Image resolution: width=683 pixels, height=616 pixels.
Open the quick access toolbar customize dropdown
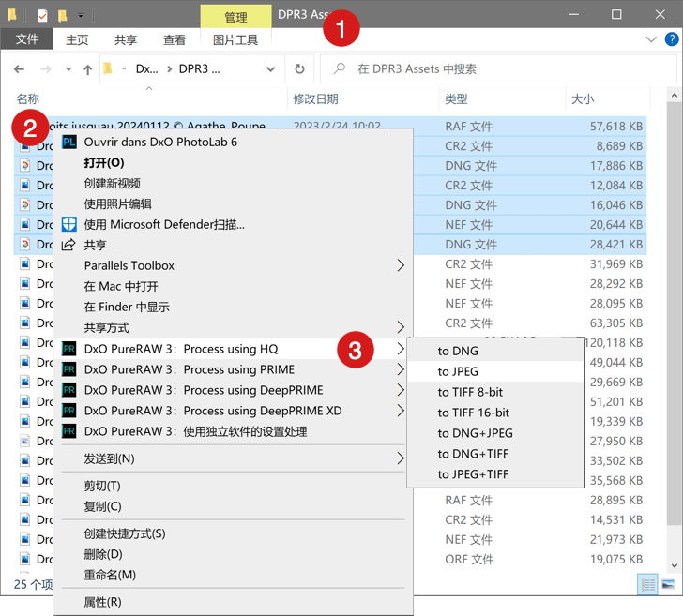[x=81, y=16]
